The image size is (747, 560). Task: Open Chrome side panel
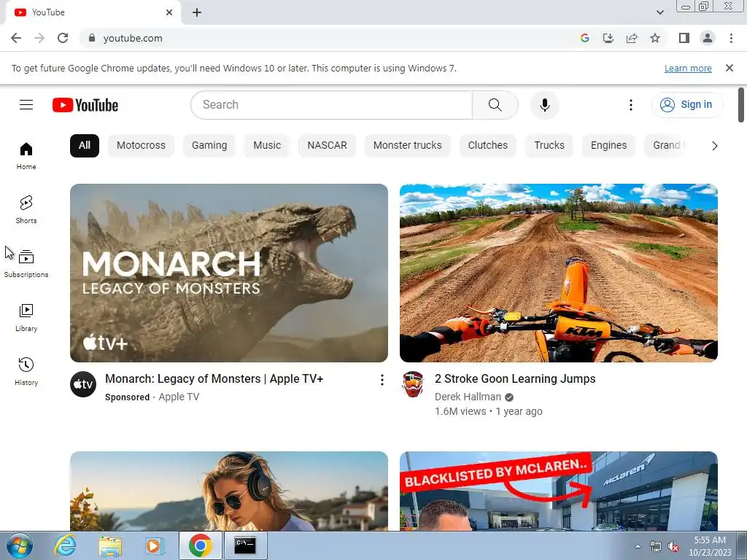684,38
